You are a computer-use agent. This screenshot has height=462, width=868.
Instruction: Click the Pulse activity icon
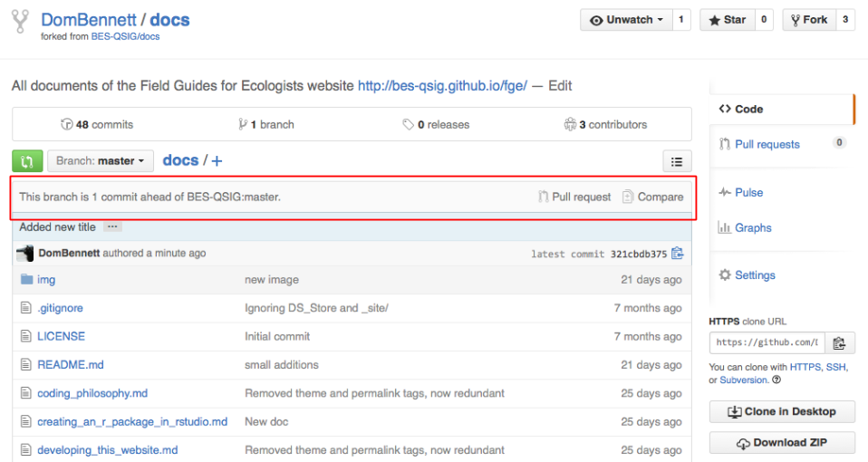pyautogui.click(x=725, y=192)
